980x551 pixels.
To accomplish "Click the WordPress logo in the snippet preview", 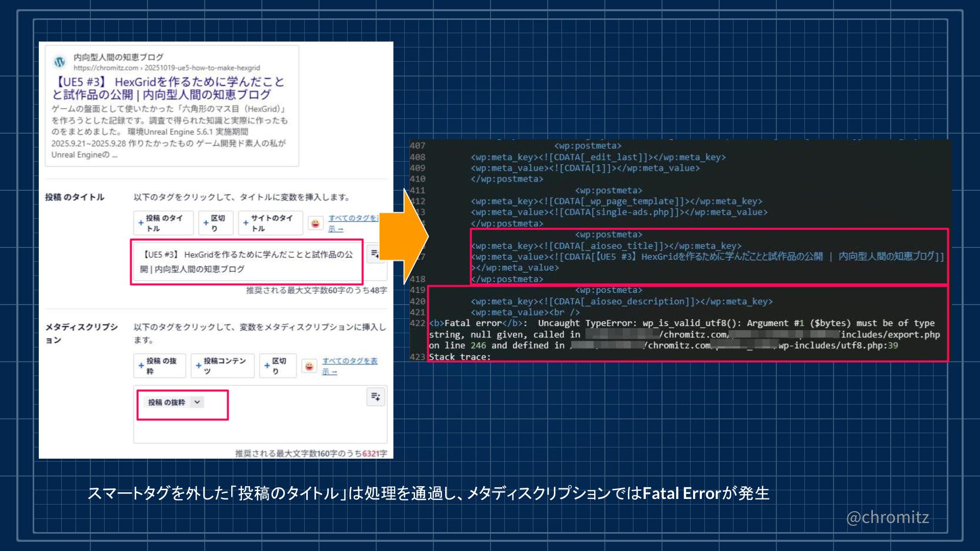I will coord(60,61).
